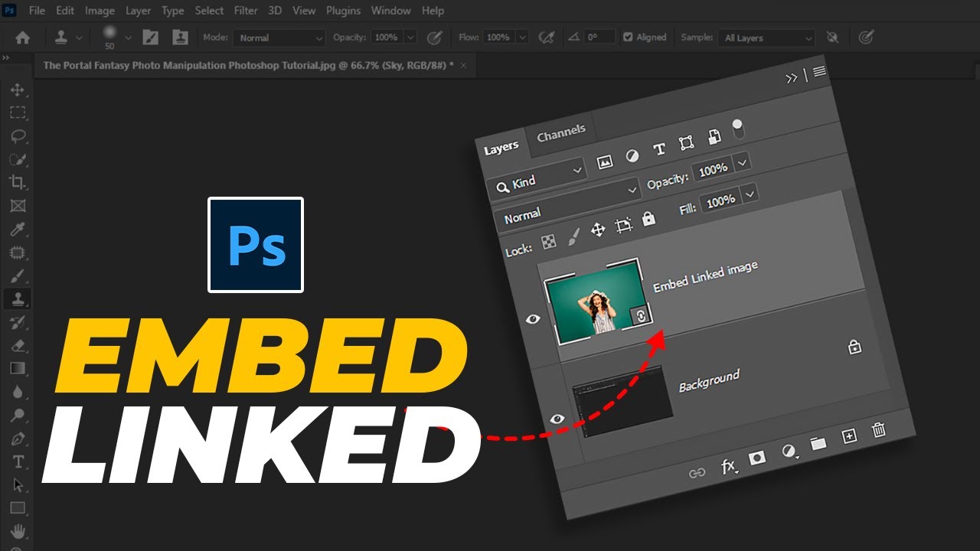Select the Blur tool
Viewport: 980px width, 551px height.
[x=17, y=392]
